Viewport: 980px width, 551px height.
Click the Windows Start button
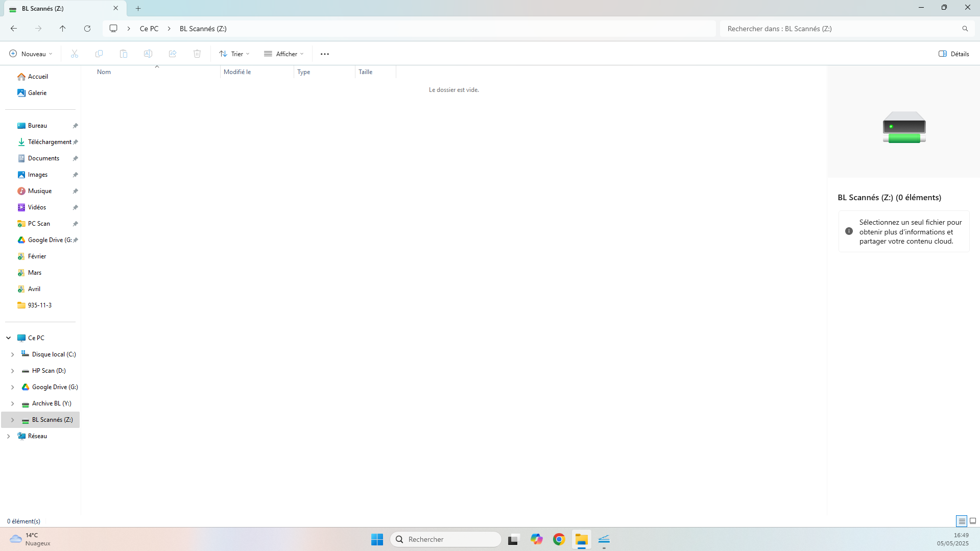coord(377,539)
